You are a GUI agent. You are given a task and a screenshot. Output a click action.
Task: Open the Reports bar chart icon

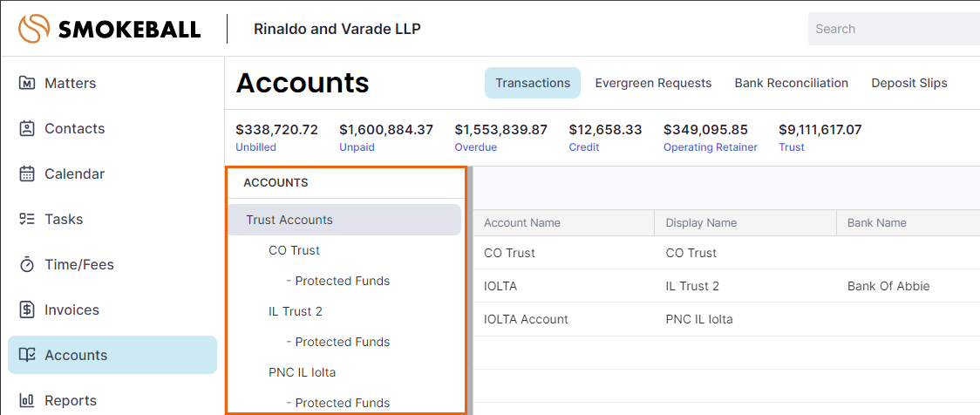(27, 400)
